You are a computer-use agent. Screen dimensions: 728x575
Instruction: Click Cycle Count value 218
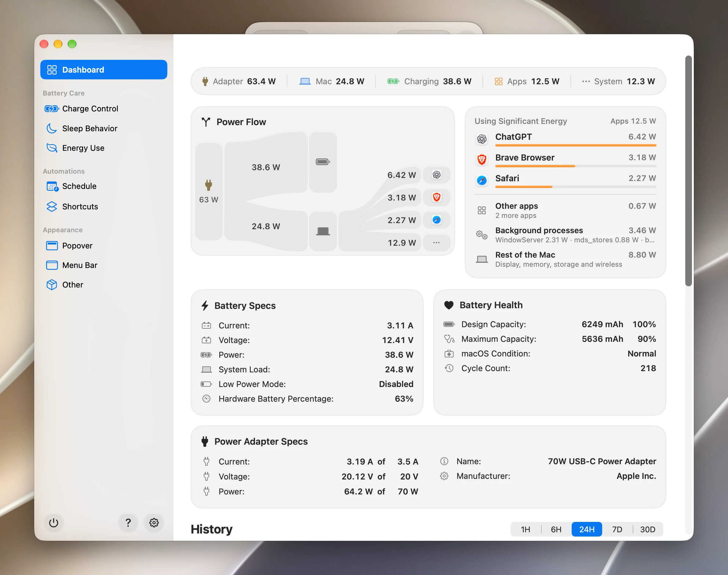tap(648, 368)
